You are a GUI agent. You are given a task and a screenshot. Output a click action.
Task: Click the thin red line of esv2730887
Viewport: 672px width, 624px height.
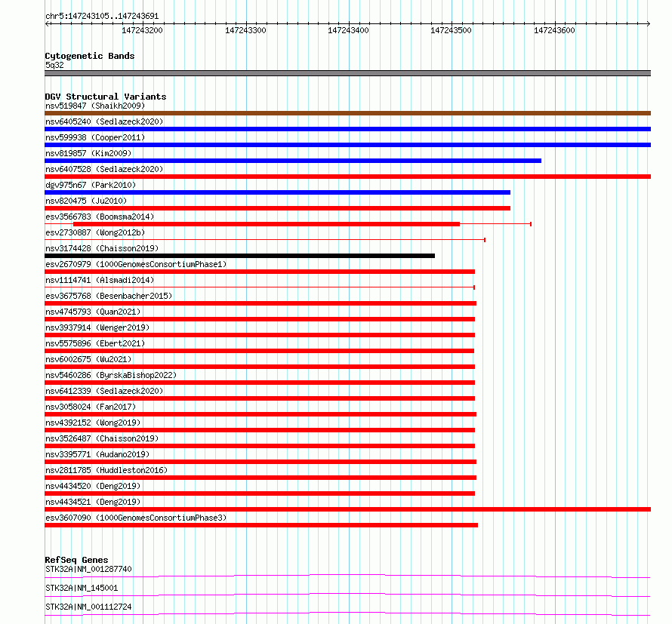tap(265, 240)
